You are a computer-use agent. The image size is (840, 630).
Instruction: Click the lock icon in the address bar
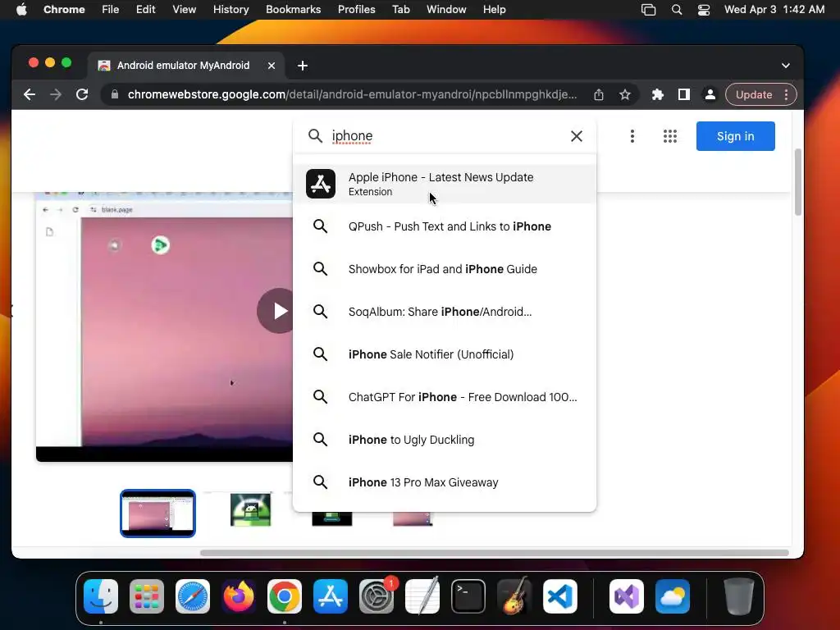[x=114, y=95]
